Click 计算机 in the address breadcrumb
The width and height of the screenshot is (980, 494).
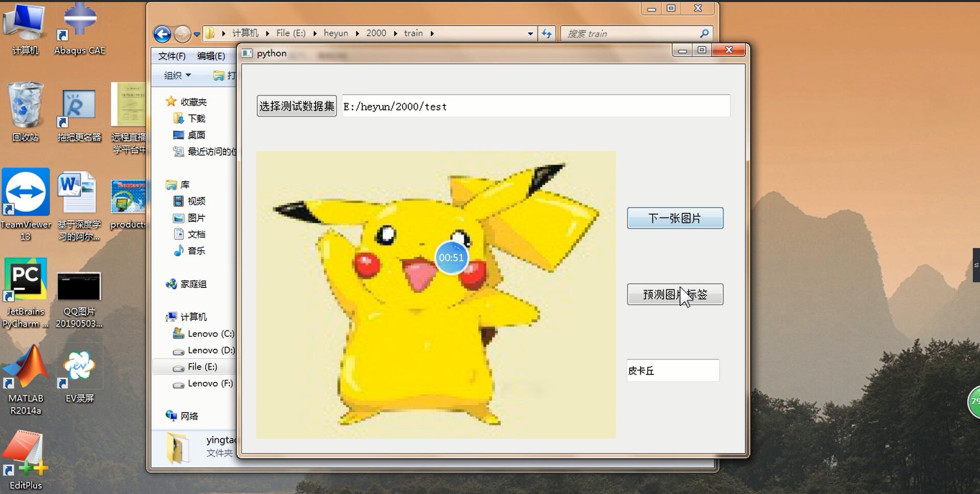(x=246, y=33)
